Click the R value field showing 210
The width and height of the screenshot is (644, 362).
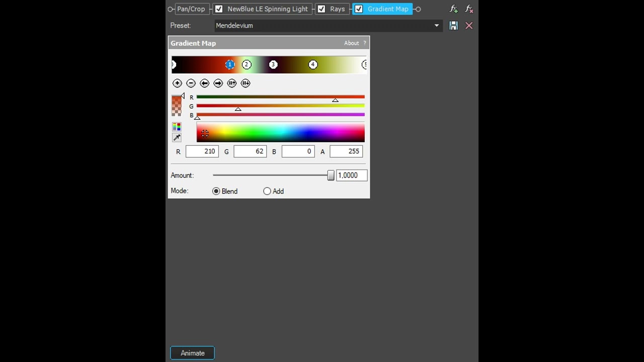pyautogui.click(x=202, y=151)
